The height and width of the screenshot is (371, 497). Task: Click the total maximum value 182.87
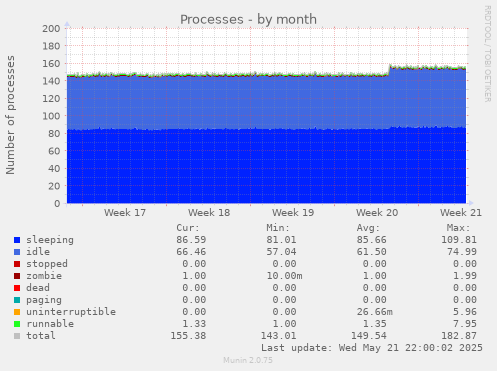[x=459, y=336]
